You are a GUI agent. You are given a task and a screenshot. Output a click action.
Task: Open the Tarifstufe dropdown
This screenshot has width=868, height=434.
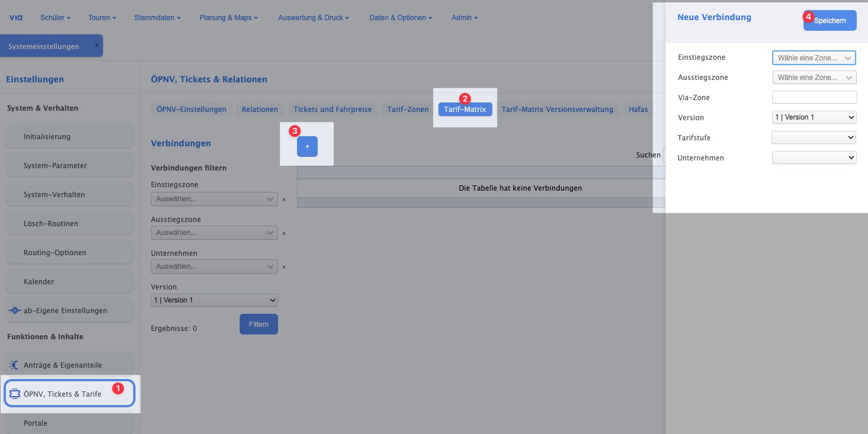(x=814, y=137)
